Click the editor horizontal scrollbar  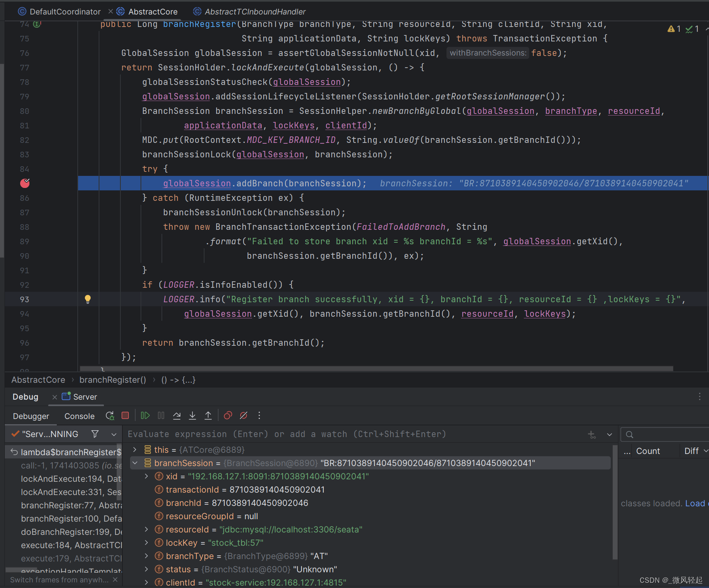(x=376, y=369)
